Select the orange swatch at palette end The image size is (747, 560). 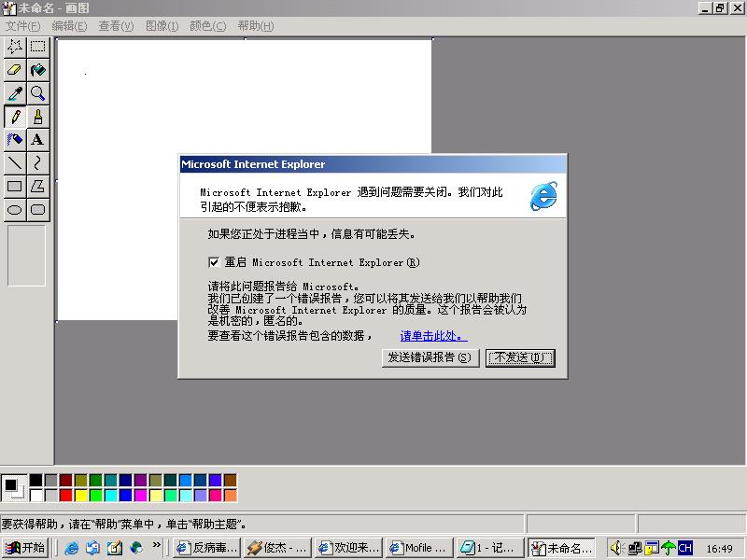pyautogui.click(x=231, y=496)
